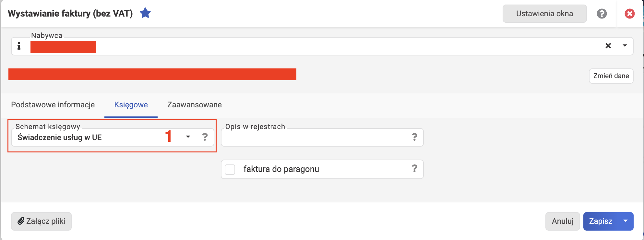Switch to the Podstawowe informacje tab
Viewport: 644px width, 240px height.
point(53,105)
